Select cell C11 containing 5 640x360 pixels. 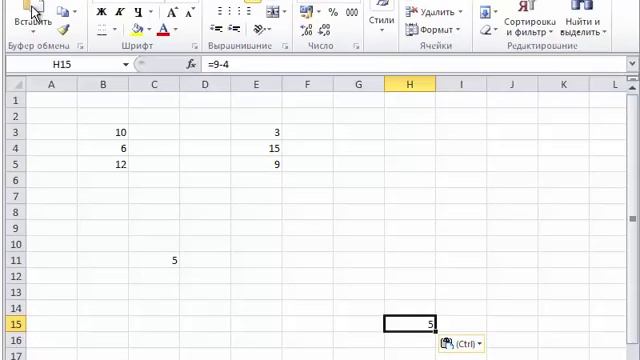pos(154,260)
